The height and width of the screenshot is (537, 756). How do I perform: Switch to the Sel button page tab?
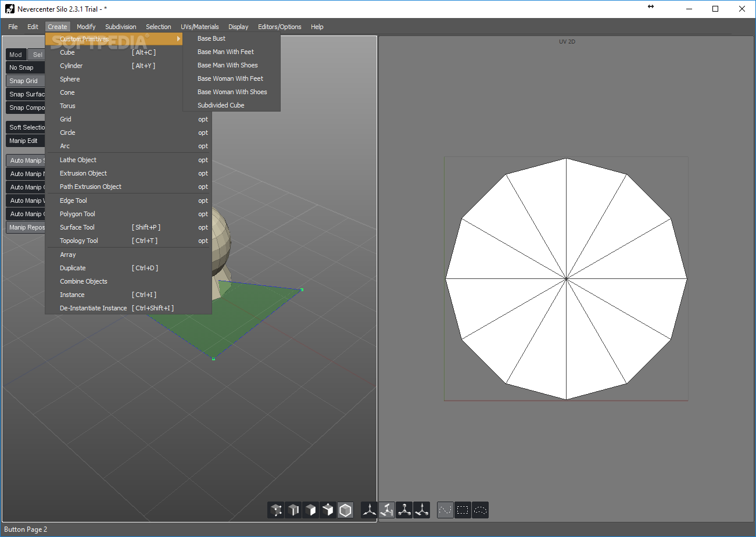pyautogui.click(x=37, y=55)
